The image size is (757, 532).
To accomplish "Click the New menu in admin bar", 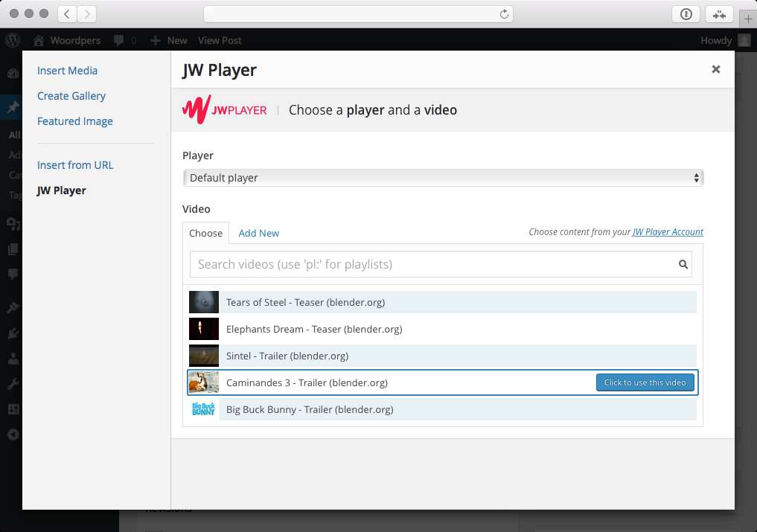I will [176, 41].
